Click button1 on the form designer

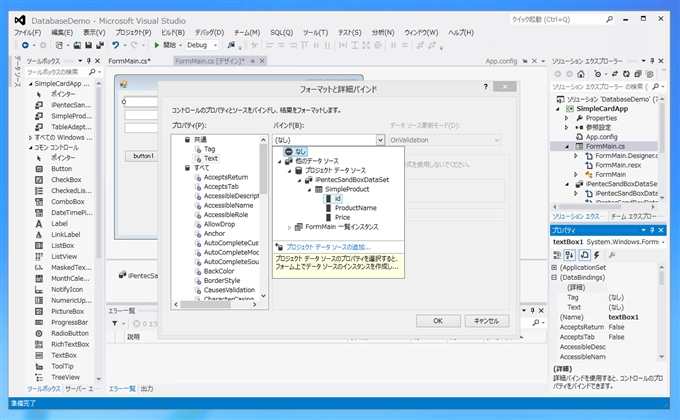143,156
